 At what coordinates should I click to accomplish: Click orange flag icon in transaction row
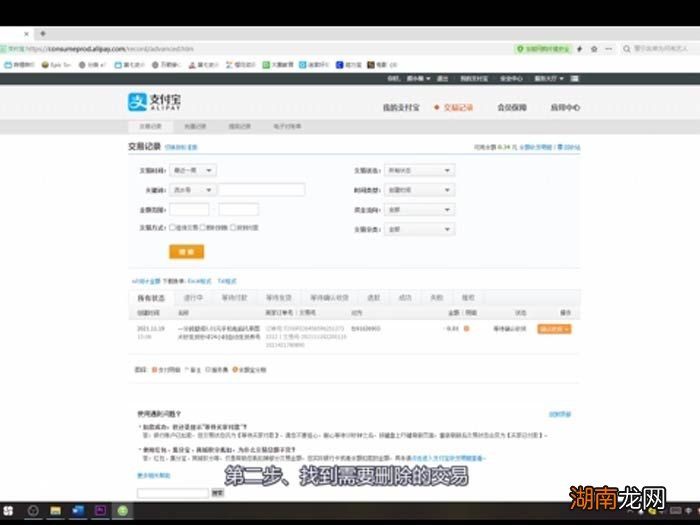(466, 329)
